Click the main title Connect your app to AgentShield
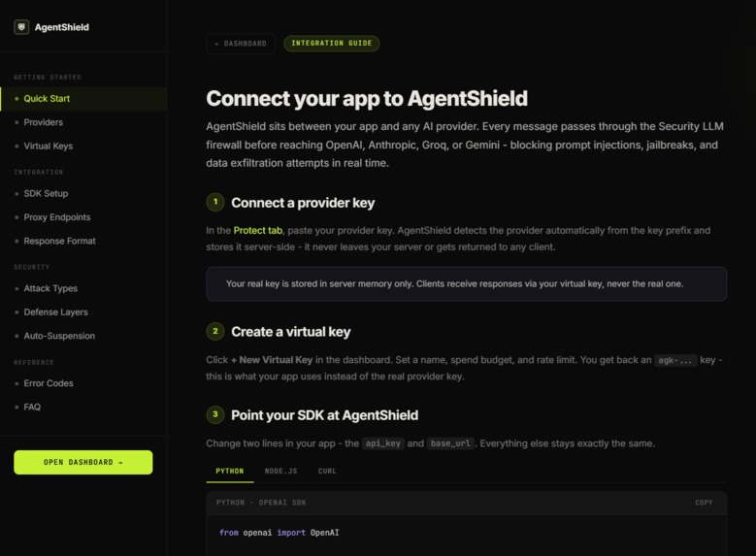The width and height of the screenshot is (756, 556). pos(367,99)
